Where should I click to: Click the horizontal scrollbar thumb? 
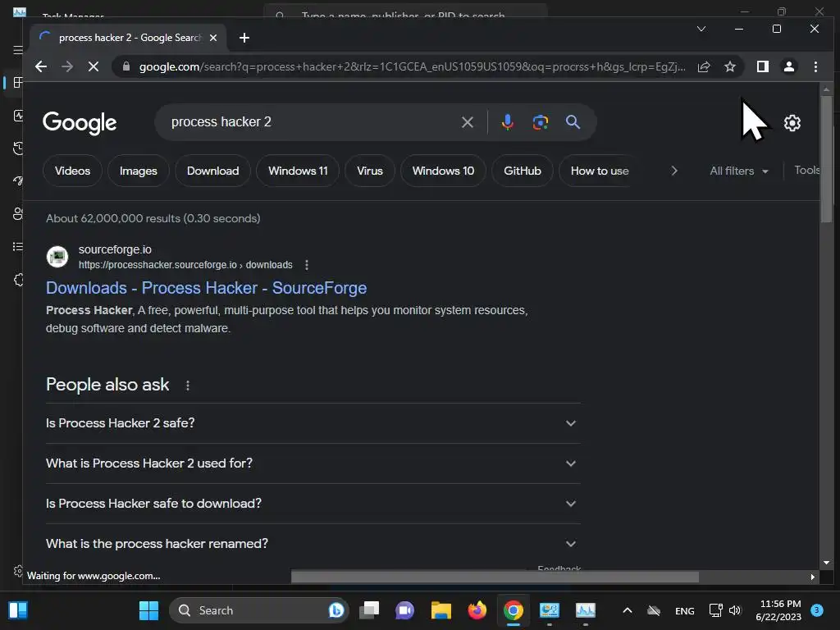click(x=495, y=577)
